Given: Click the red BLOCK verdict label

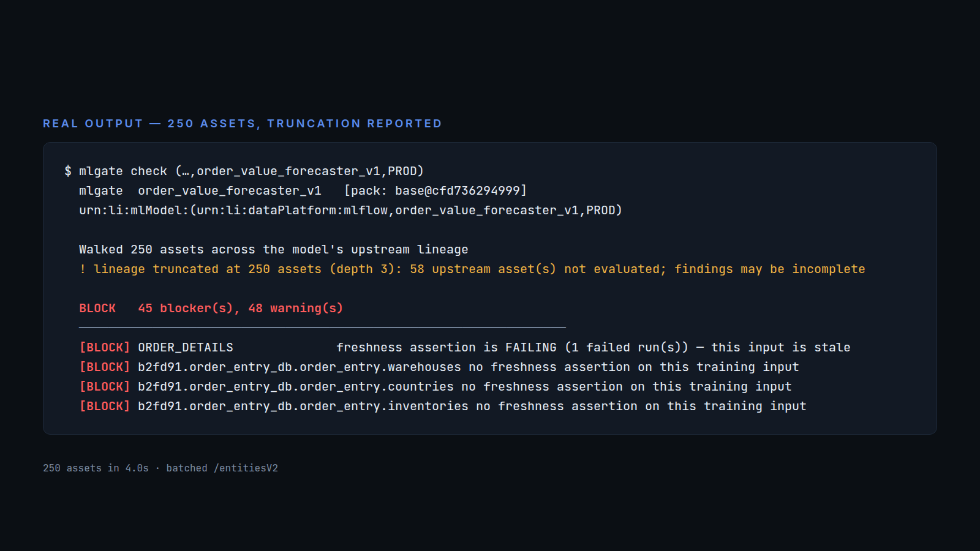Looking at the screenshot, I should (97, 308).
